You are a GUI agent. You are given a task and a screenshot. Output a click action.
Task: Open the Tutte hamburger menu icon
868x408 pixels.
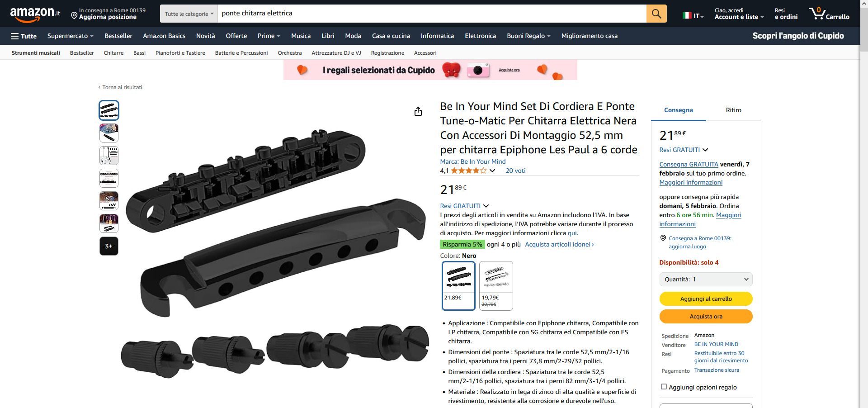(x=15, y=36)
